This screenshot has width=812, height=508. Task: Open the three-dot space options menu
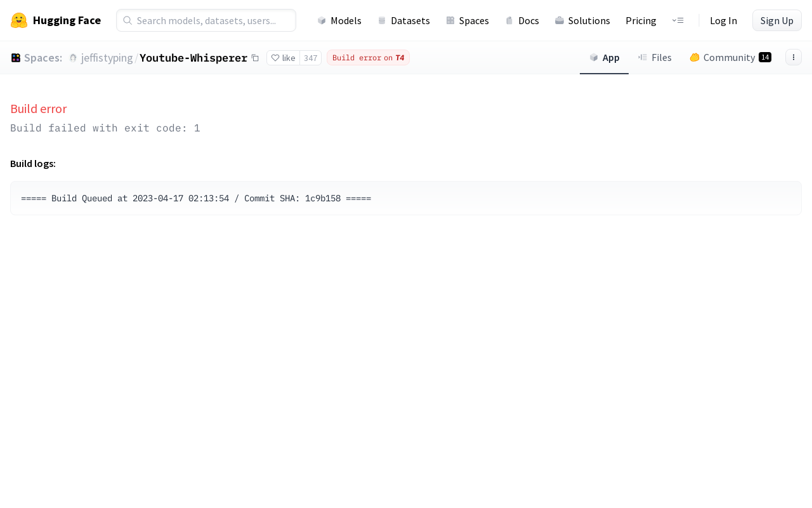pyautogui.click(x=794, y=57)
